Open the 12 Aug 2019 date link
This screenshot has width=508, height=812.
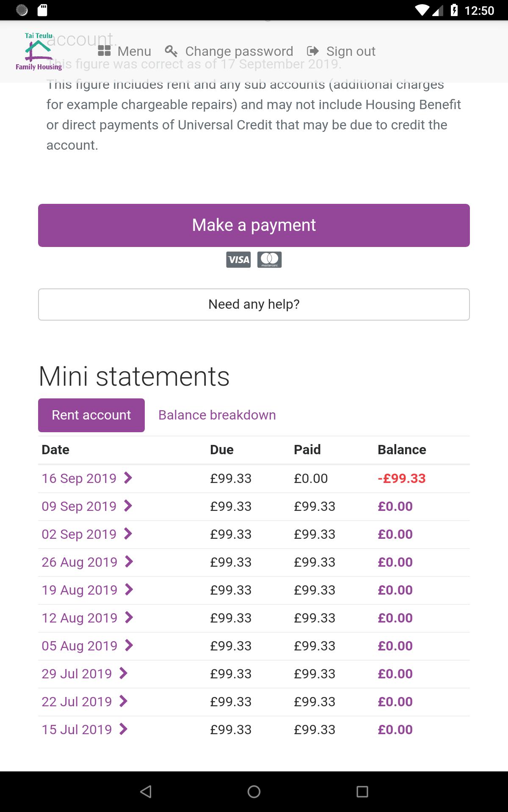tap(79, 618)
